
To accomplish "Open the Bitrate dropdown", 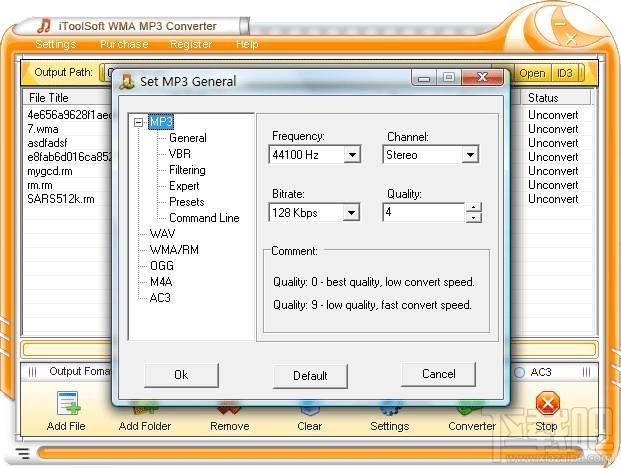I will pyautogui.click(x=351, y=213).
